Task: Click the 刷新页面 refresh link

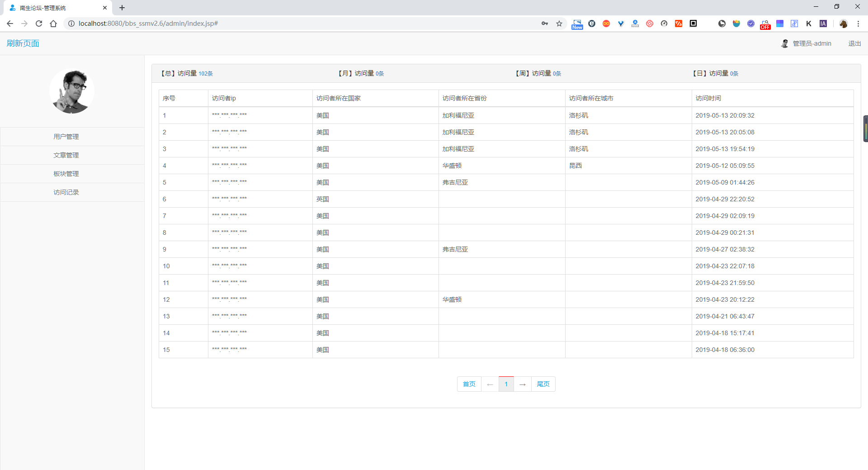Action: [23, 43]
